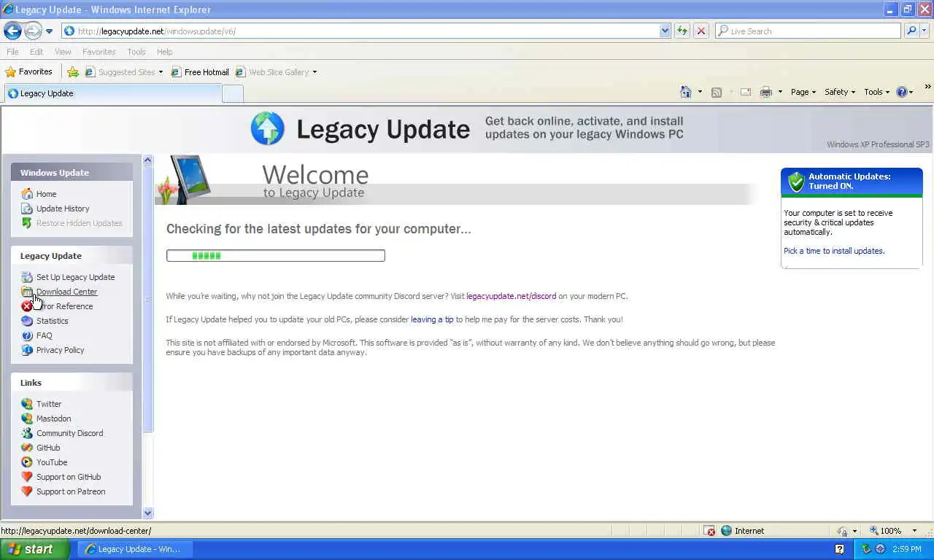
Task: Open the recent pages dropdown arrow
Action: 49,31
